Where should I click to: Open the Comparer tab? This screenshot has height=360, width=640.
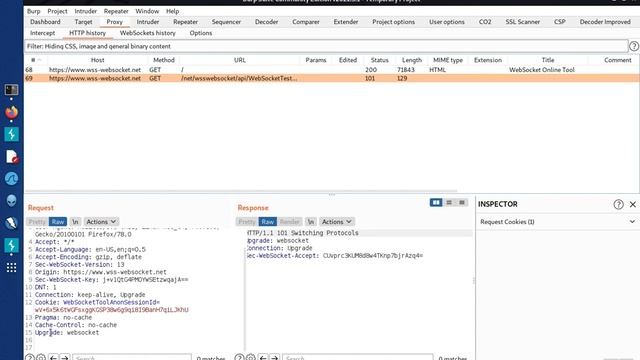306,22
